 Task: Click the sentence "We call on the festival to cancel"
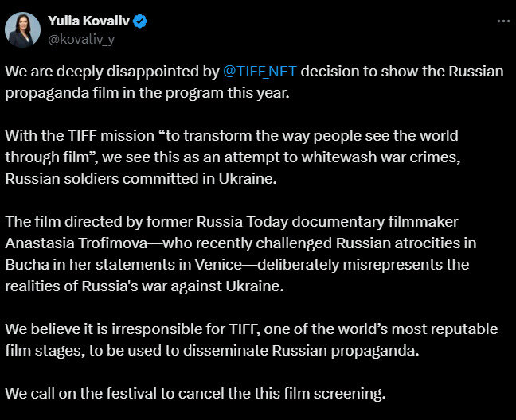pos(195,394)
